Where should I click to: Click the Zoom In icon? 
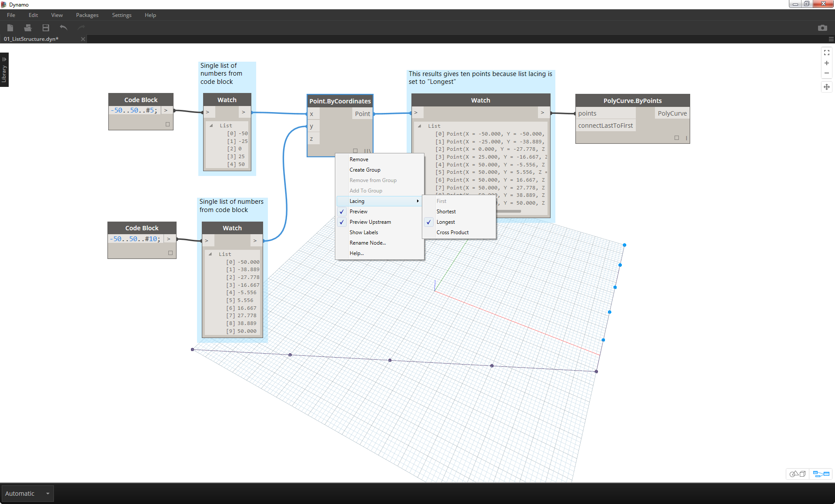point(825,66)
